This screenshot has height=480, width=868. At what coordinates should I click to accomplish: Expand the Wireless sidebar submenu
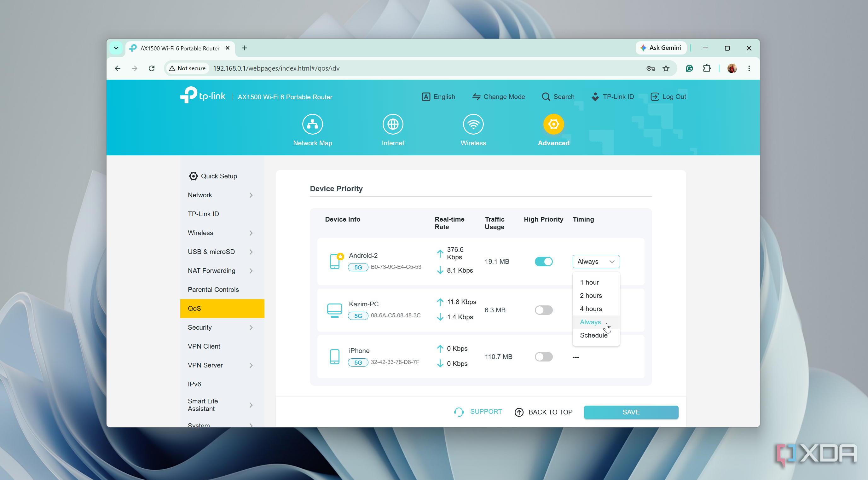[x=251, y=233]
